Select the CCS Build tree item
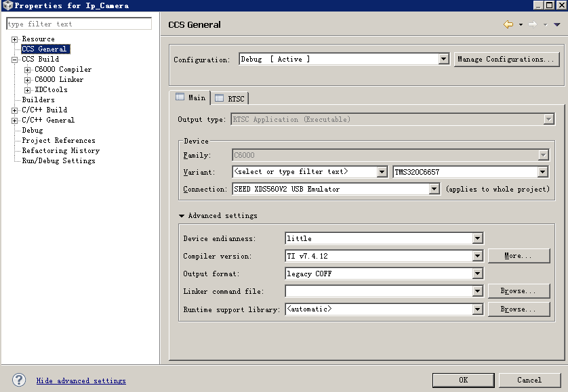 pyautogui.click(x=40, y=59)
